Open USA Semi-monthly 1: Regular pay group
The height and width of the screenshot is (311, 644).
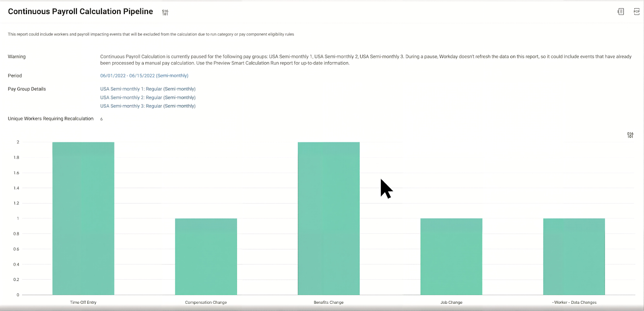coord(148,89)
